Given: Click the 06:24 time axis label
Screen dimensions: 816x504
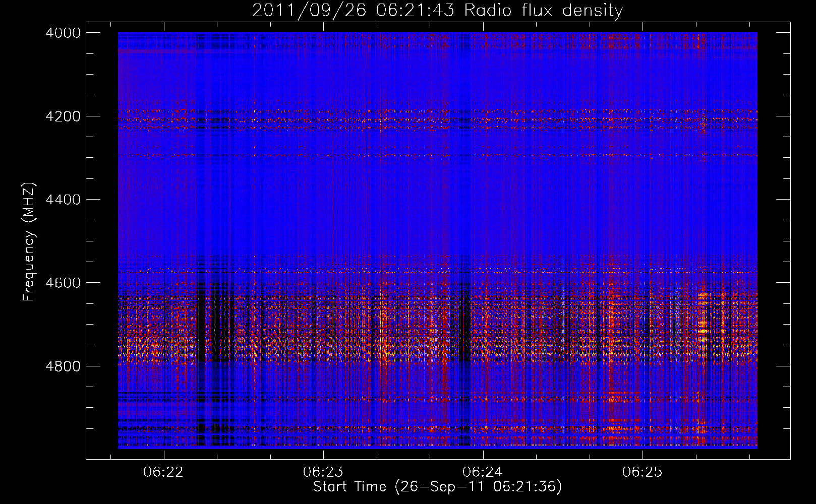Looking at the screenshot, I should (483, 472).
